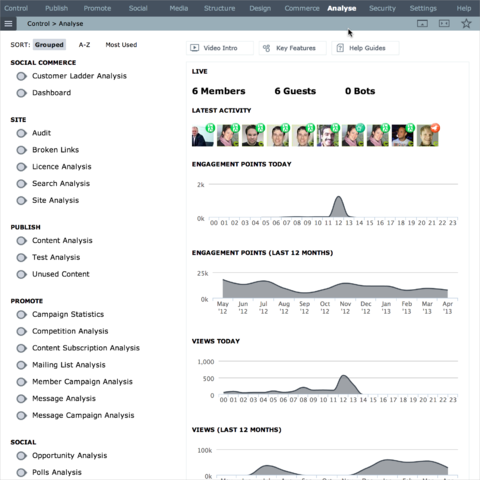Click the Help Guides document icon
Screen dimensions: 480x480
click(340, 48)
